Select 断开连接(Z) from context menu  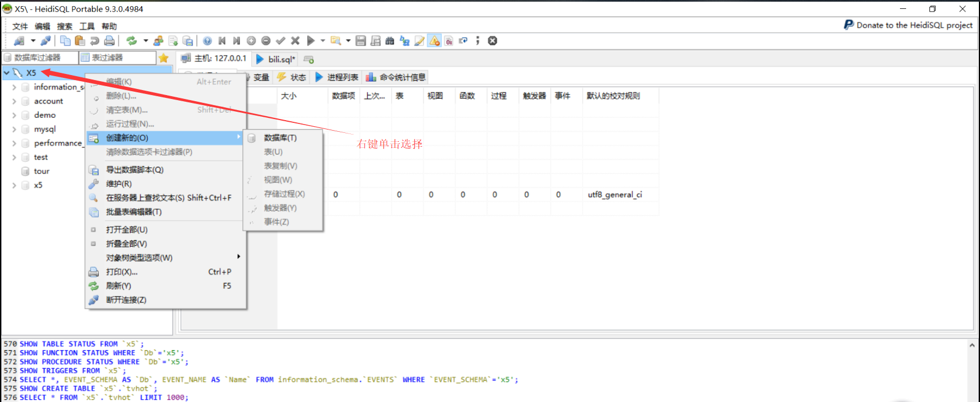[x=166, y=300]
